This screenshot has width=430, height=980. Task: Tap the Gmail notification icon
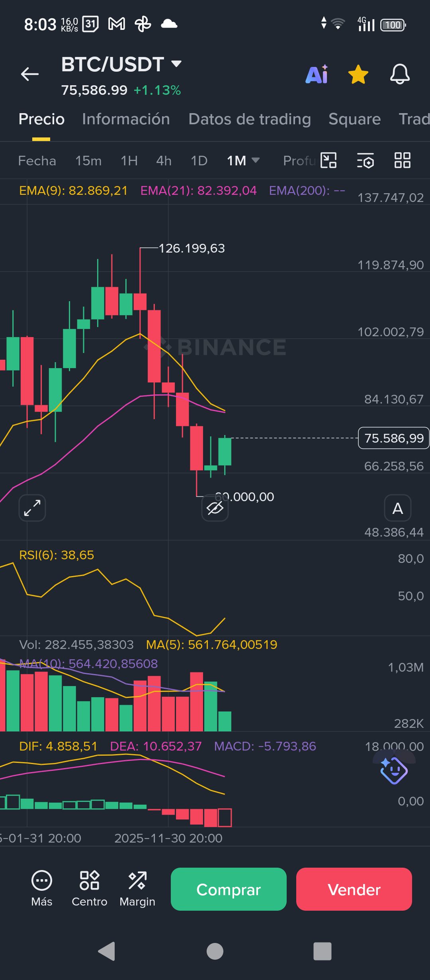[x=117, y=24]
